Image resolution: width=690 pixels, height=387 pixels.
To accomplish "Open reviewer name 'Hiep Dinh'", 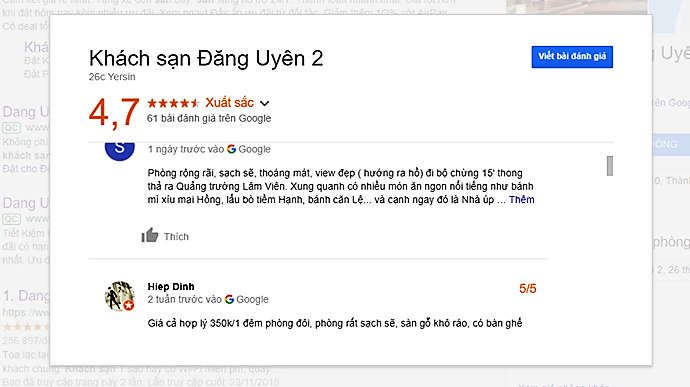I will point(171,287).
